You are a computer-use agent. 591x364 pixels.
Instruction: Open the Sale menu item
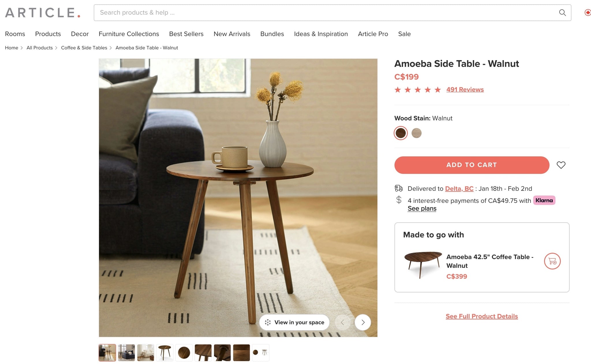click(x=404, y=34)
